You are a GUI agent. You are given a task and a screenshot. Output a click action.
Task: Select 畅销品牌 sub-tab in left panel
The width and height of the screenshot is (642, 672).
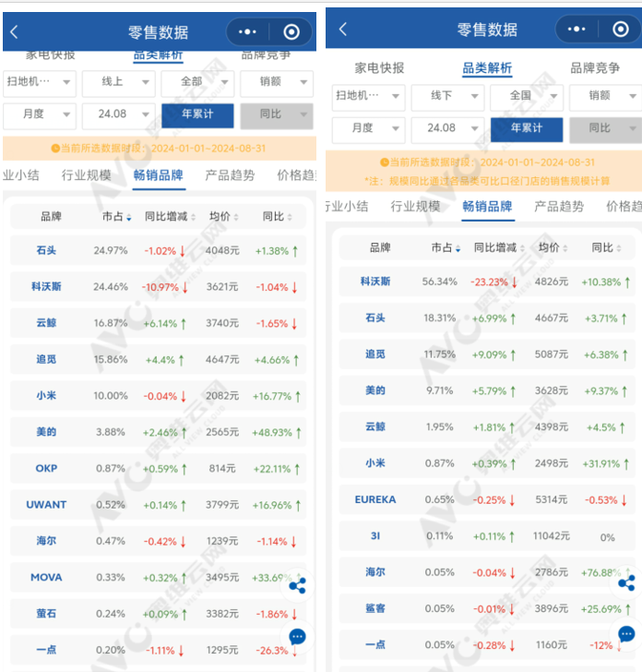tap(159, 175)
